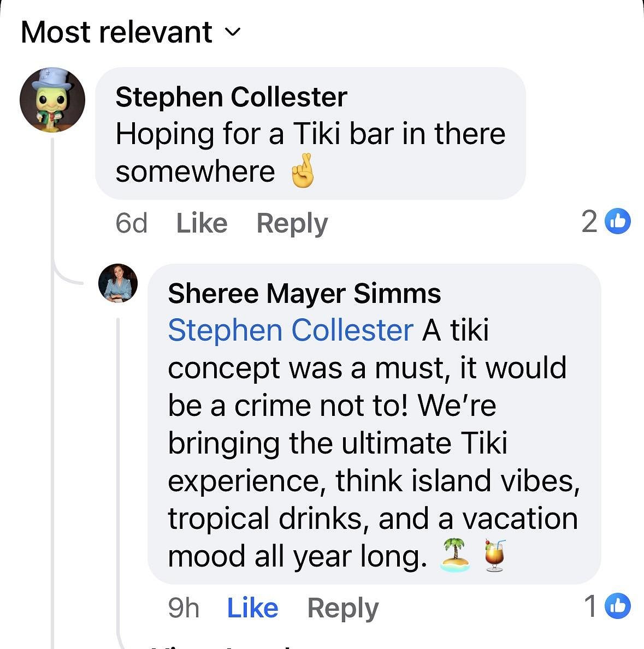
Task: Click the blue thumbs-up icon beside count 1
Action: coord(618,606)
